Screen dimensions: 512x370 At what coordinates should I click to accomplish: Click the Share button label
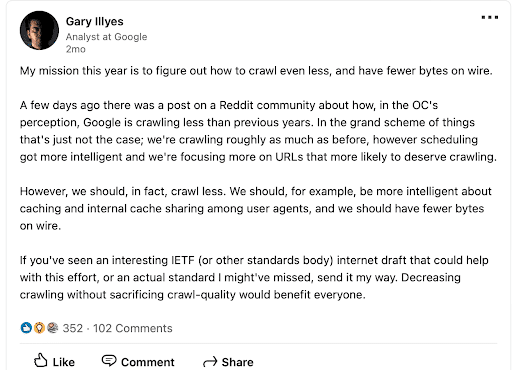click(x=237, y=362)
